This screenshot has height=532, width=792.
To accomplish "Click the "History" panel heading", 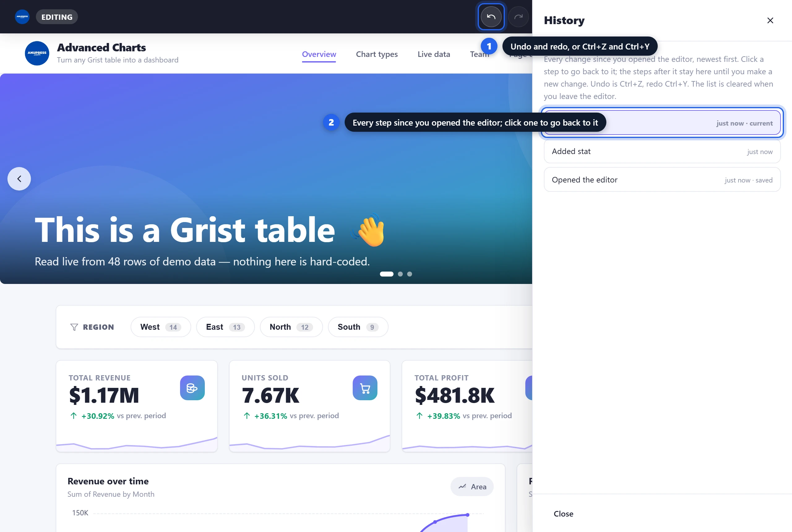I will pyautogui.click(x=564, y=20).
